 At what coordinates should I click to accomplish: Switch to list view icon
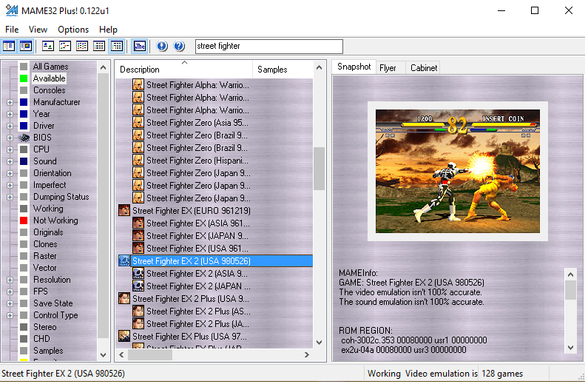pyautogui.click(x=82, y=46)
